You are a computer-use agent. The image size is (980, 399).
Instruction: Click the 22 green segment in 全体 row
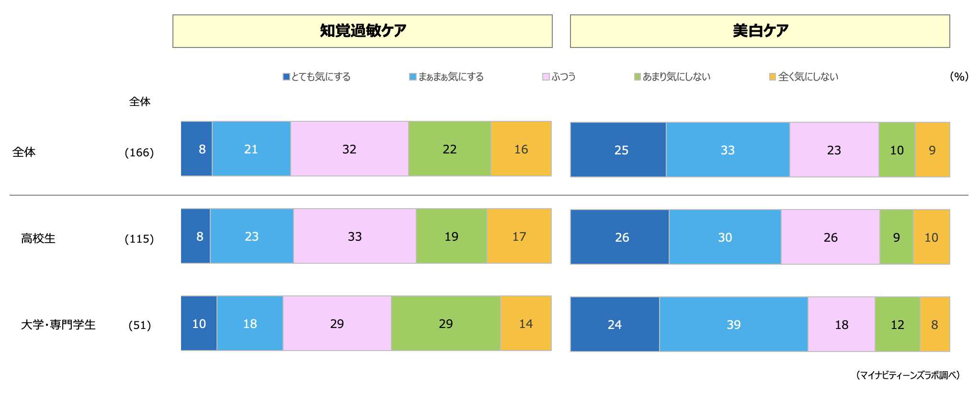tap(450, 149)
